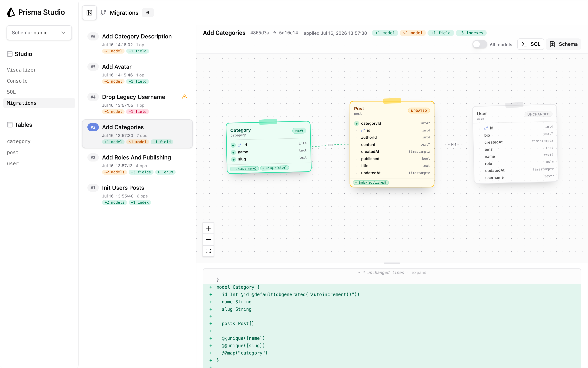Open the Schema public dropdown
The width and height of the screenshot is (588, 368).
(39, 33)
